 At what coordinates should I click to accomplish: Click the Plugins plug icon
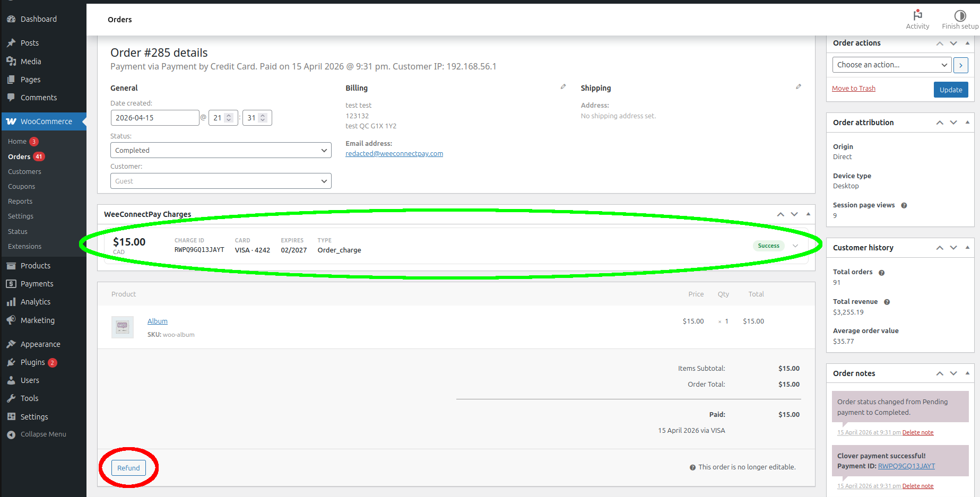[x=11, y=362]
